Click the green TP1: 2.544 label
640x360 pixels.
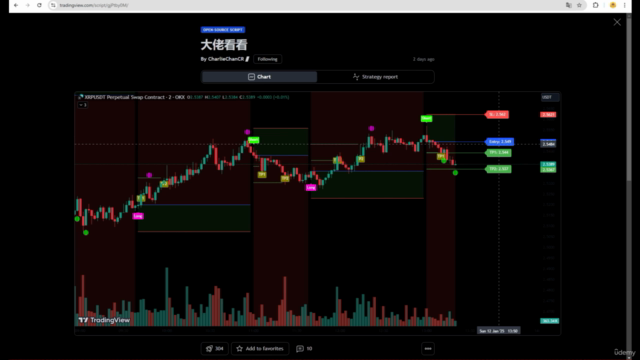coord(498,153)
